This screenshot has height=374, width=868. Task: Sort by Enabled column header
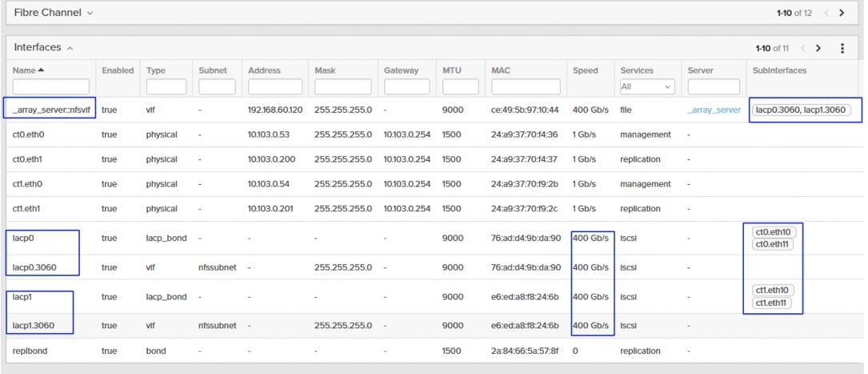click(118, 70)
